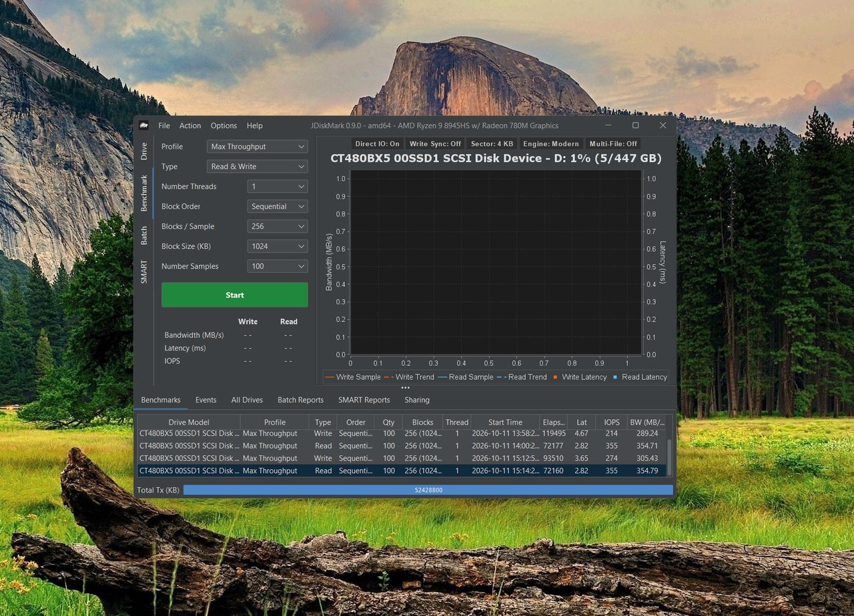Sort by the Start Time column header
The height and width of the screenshot is (616, 854).
coord(505,422)
